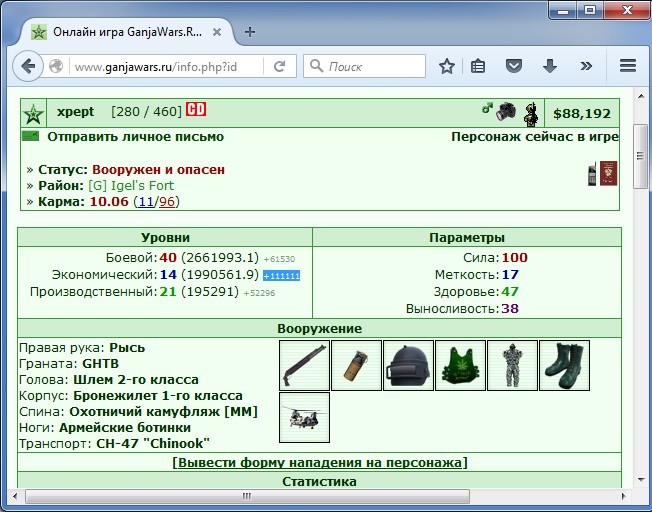Open the camera icon in the player header

pyautogui.click(x=506, y=111)
